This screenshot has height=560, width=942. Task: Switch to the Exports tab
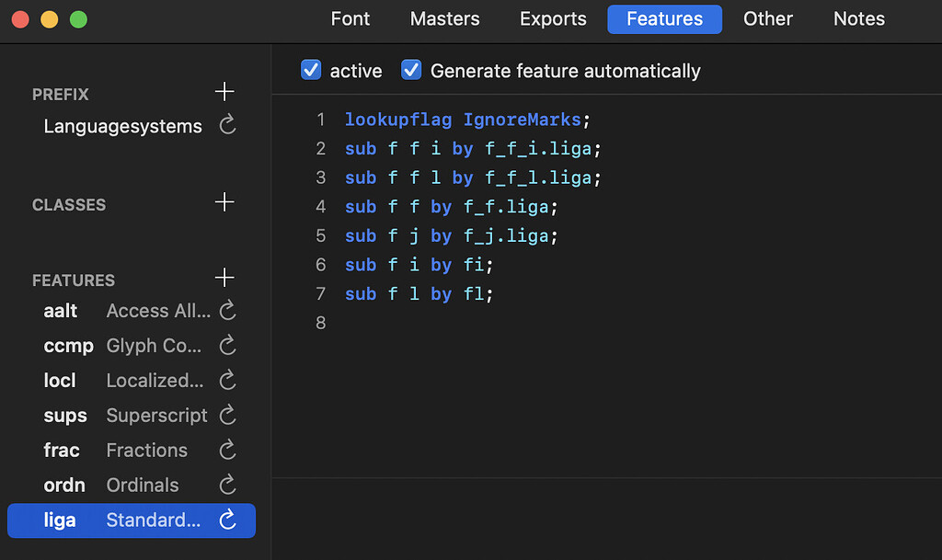552,19
